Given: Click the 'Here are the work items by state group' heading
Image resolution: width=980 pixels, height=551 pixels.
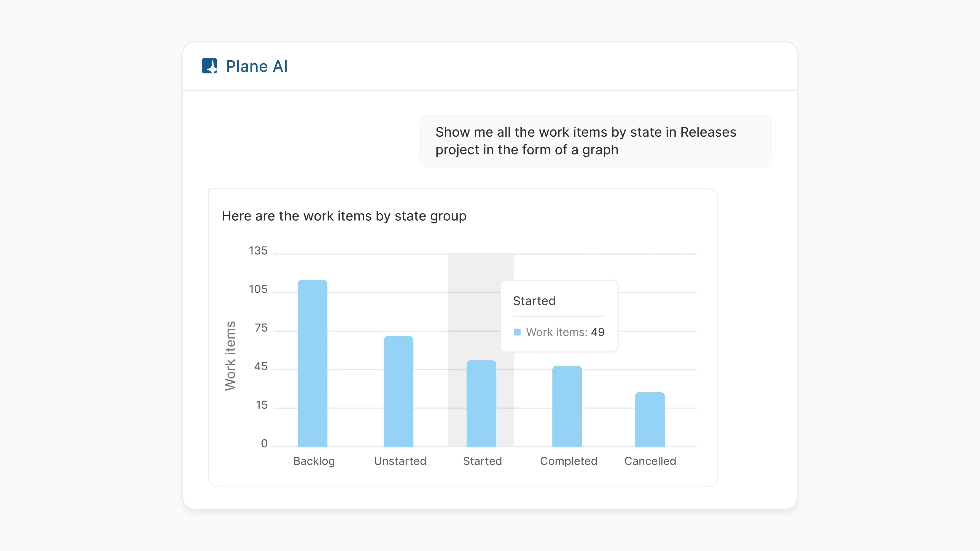Looking at the screenshot, I should (x=344, y=216).
